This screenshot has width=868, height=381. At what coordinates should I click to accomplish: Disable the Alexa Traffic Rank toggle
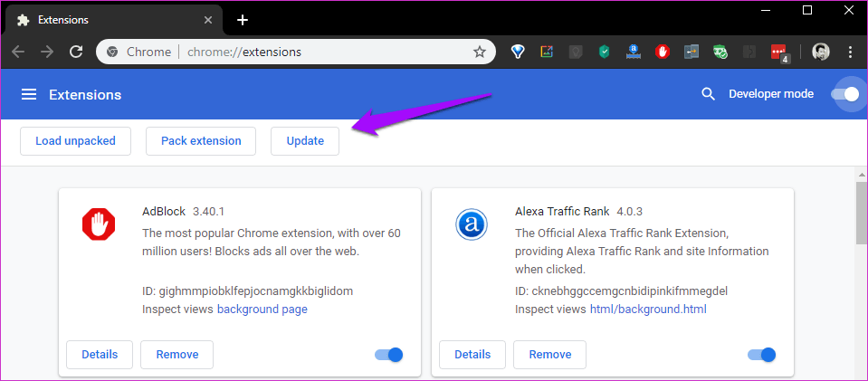tap(762, 355)
